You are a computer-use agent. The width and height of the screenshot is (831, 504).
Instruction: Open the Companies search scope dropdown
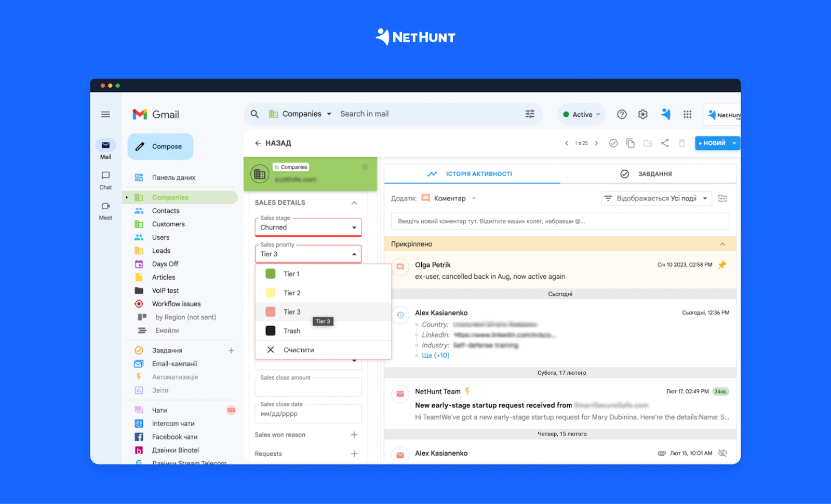[x=300, y=114]
